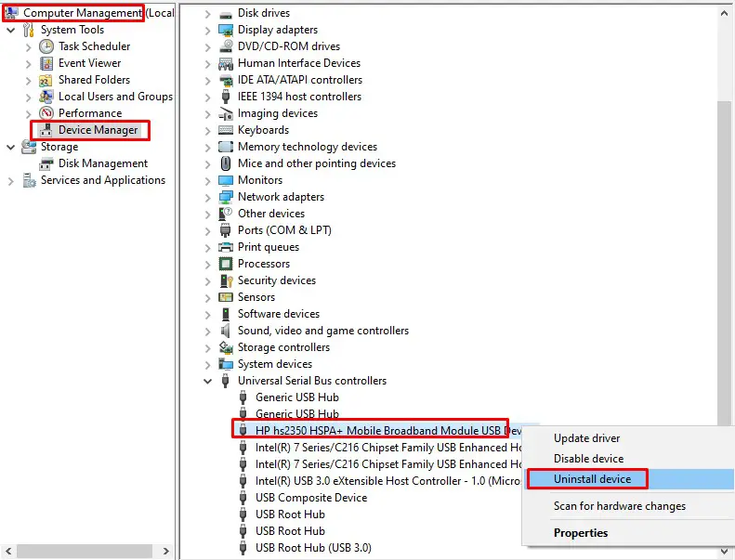Select Uninstall device in context menu

pos(627,479)
